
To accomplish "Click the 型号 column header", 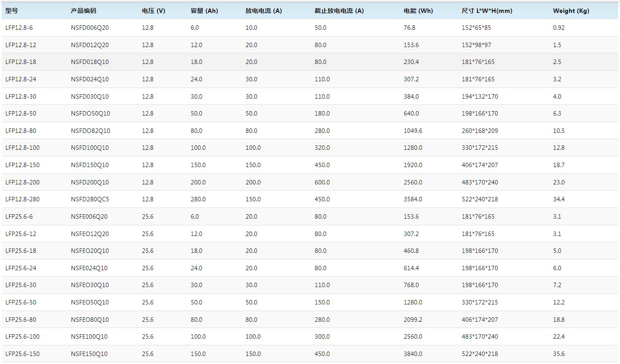I will click(12, 11).
